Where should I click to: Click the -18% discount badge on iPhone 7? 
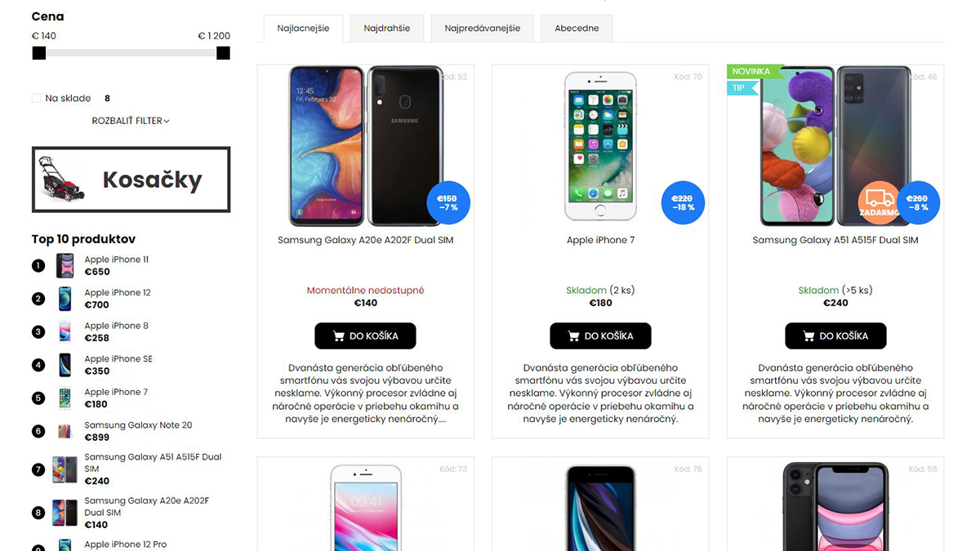(683, 202)
